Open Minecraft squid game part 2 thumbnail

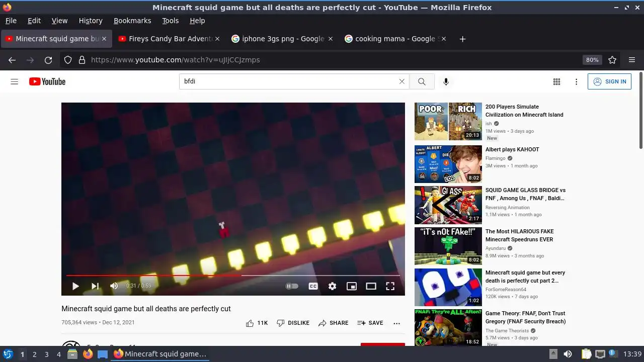(448, 287)
